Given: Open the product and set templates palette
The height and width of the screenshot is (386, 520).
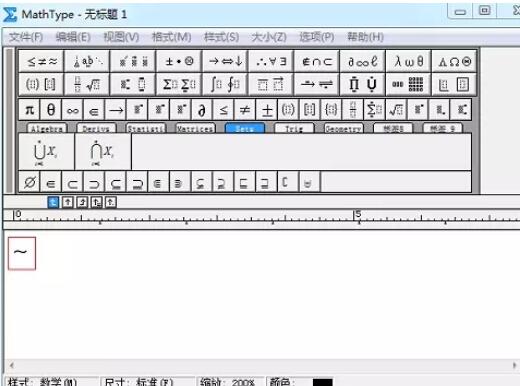Looking at the screenshot, I should tap(363, 84).
